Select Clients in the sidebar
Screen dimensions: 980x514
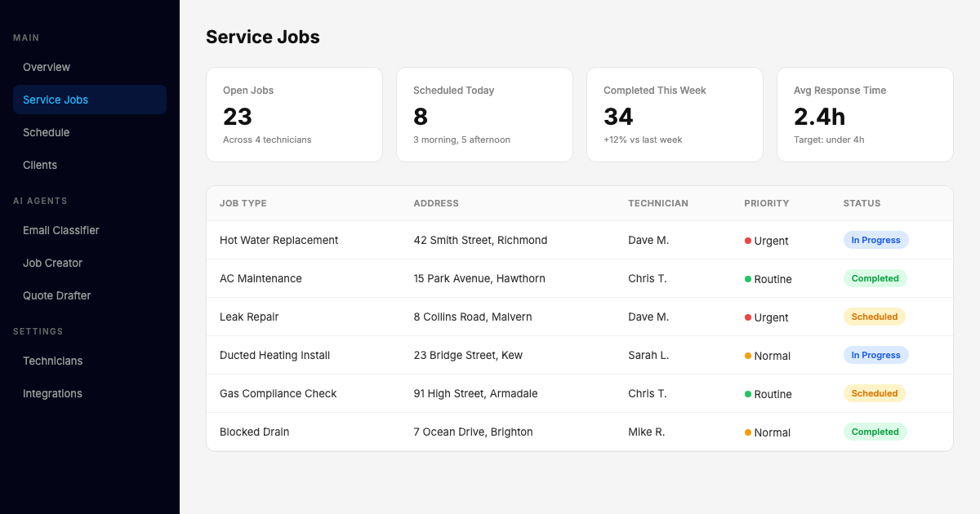tap(40, 165)
